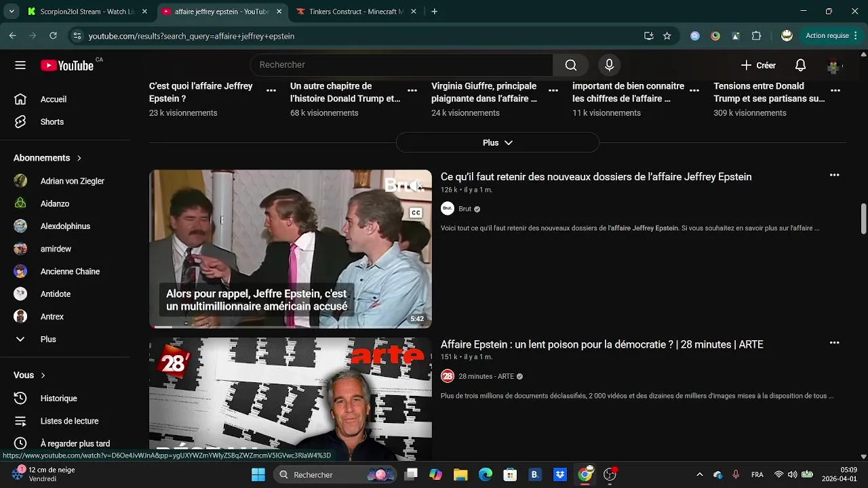Start voice search with microphone icon
Image resolution: width=868 pixels, height=488 pixels.
[x=609, y=65]
